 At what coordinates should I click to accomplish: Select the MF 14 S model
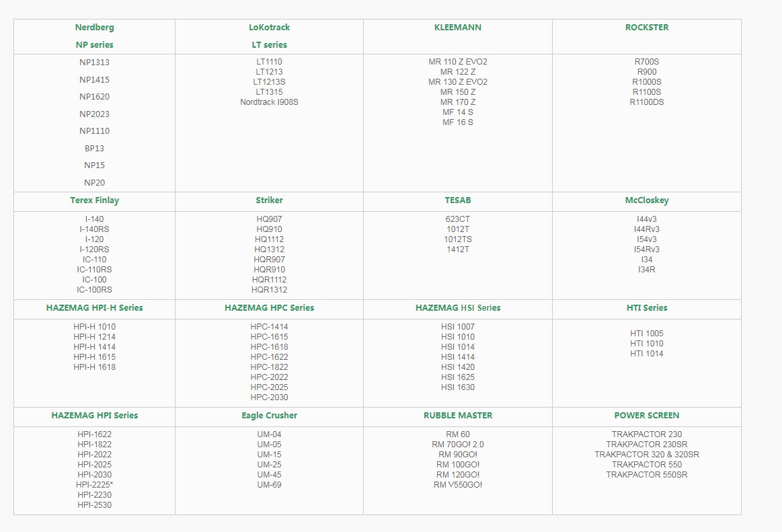(x=458, y=112)
